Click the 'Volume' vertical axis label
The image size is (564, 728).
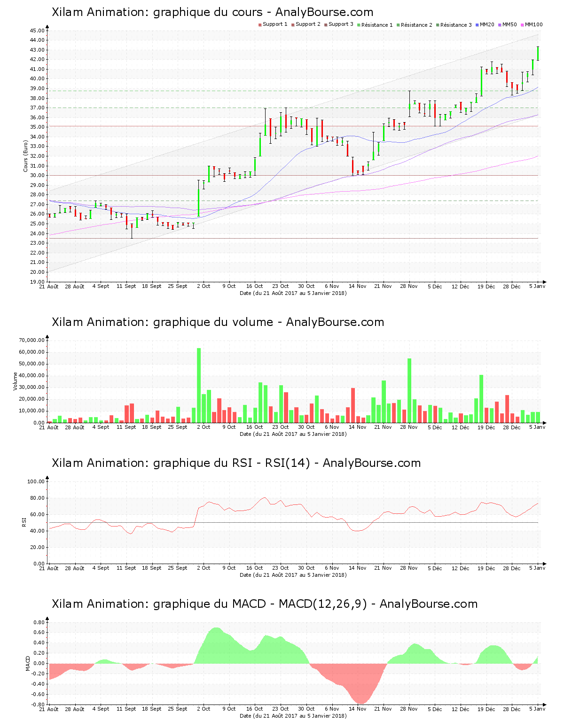pyautogui.click(x=15, y=381)
